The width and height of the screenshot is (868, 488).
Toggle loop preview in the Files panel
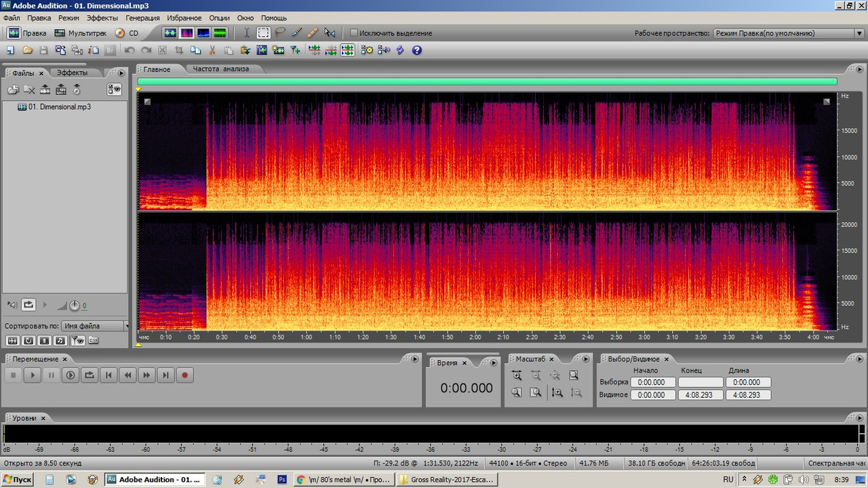[28, 305]
